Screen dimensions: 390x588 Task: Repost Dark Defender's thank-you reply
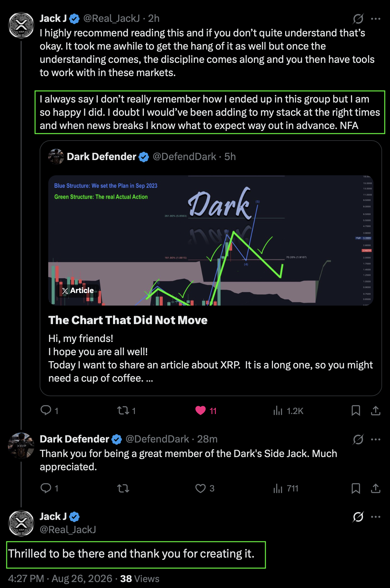[123, 488]
